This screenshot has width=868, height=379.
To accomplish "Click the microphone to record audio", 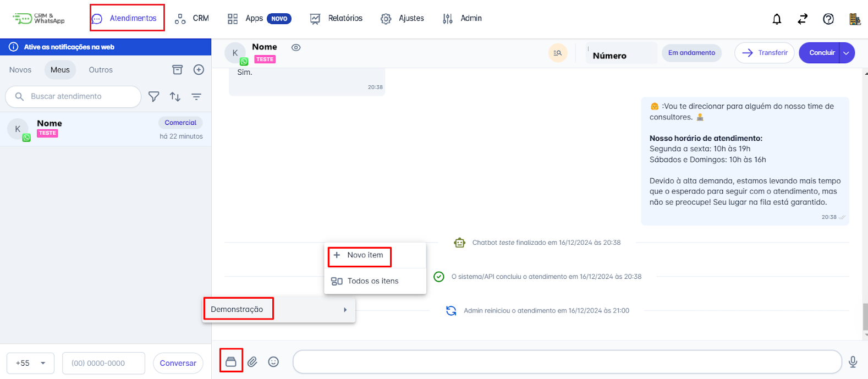I will (853, 361).
